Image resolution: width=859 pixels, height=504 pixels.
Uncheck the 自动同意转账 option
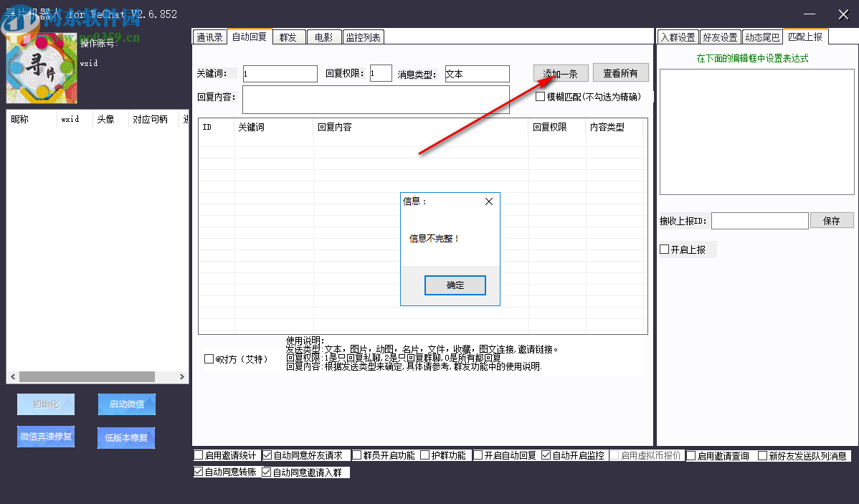pyautogui.click(x=199, y=471)
